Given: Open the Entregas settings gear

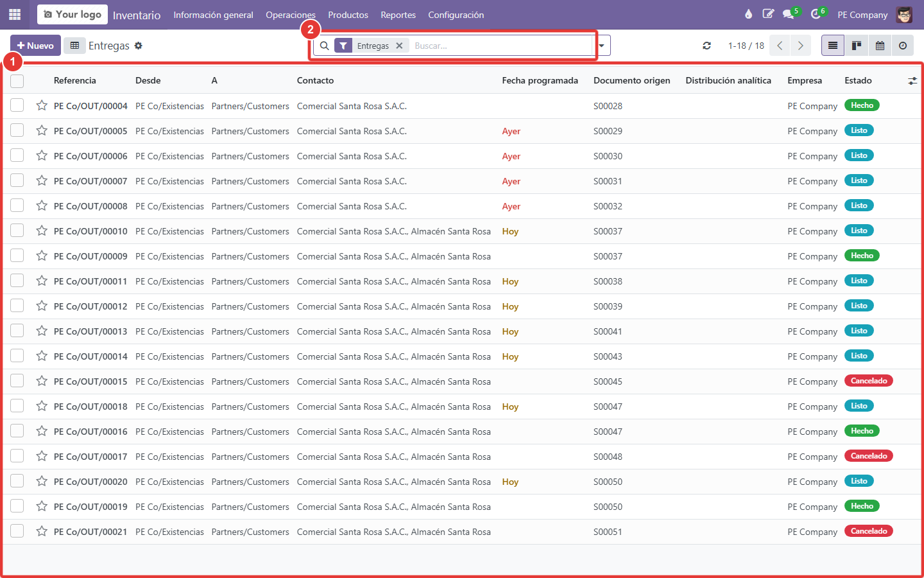Looking at the screenshot, I should point(139,46).
